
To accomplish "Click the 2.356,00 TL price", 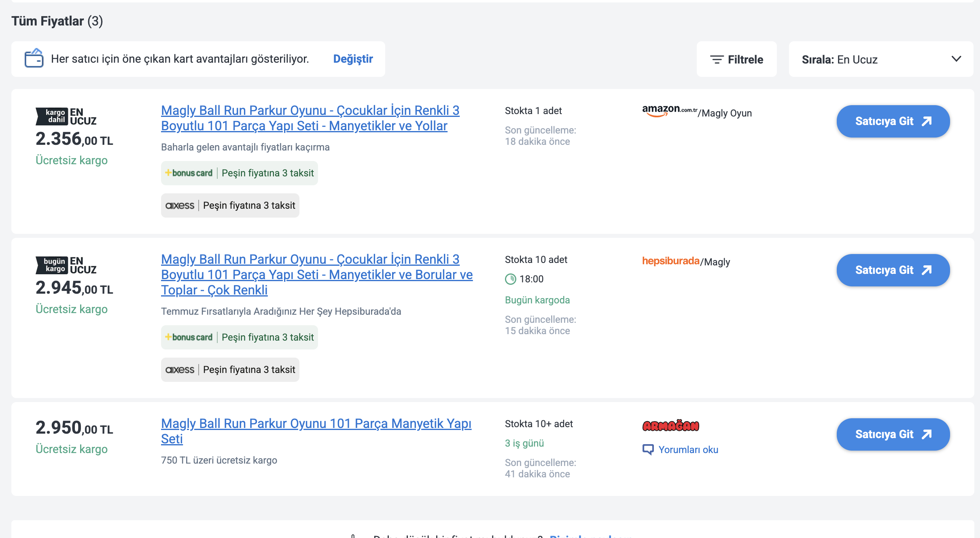I will [74, 139].
